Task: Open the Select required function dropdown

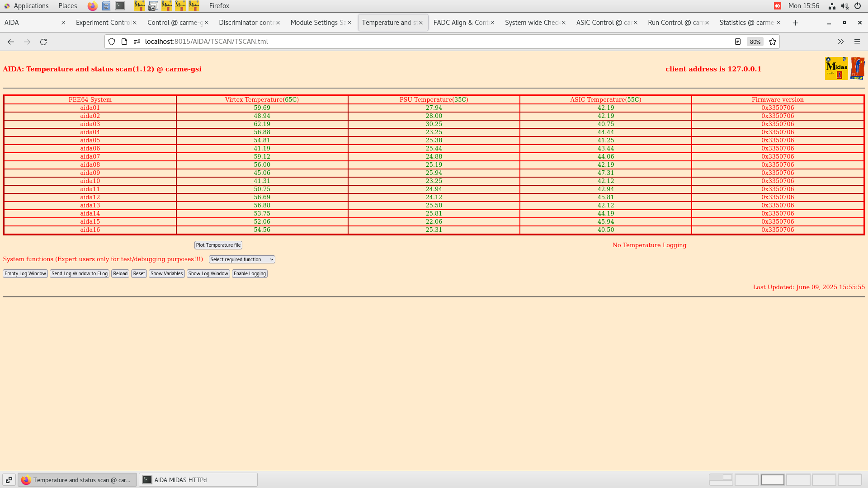Action: coord(241,259)
